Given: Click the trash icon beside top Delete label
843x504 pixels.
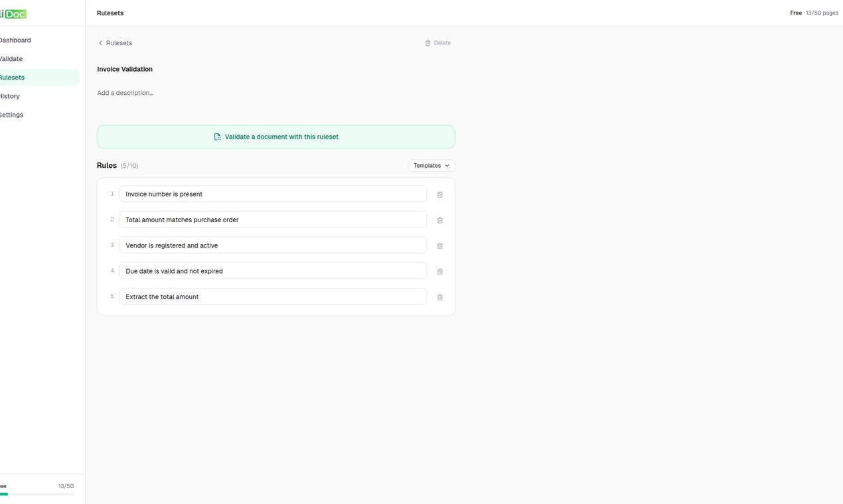Looking at the screenshot, I should point(427,42).
